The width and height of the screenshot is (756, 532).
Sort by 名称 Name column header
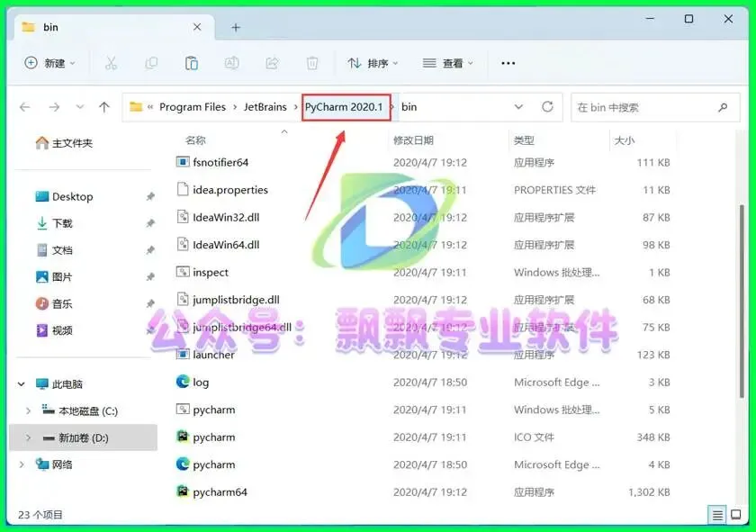(x=195, y=140)
